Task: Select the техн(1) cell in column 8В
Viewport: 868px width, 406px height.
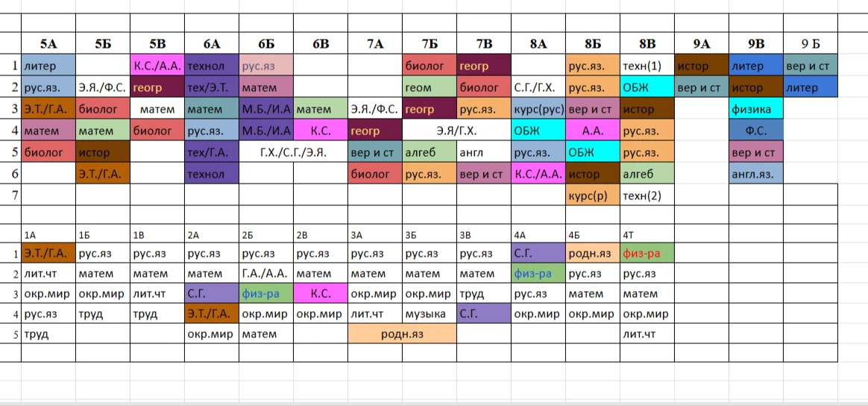Action: tap(647, 66)
